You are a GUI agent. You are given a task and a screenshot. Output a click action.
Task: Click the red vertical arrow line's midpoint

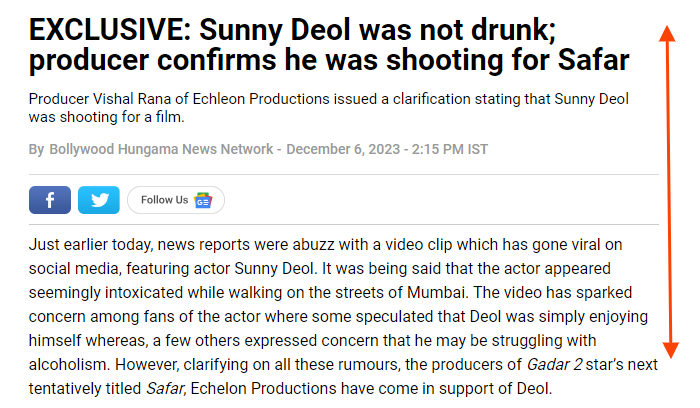(x=669, y=192)
